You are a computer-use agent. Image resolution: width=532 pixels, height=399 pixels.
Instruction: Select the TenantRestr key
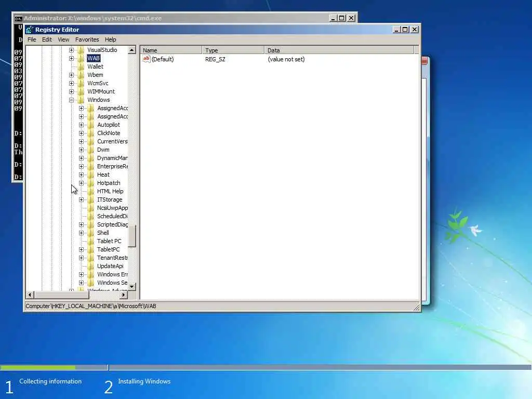112,258
